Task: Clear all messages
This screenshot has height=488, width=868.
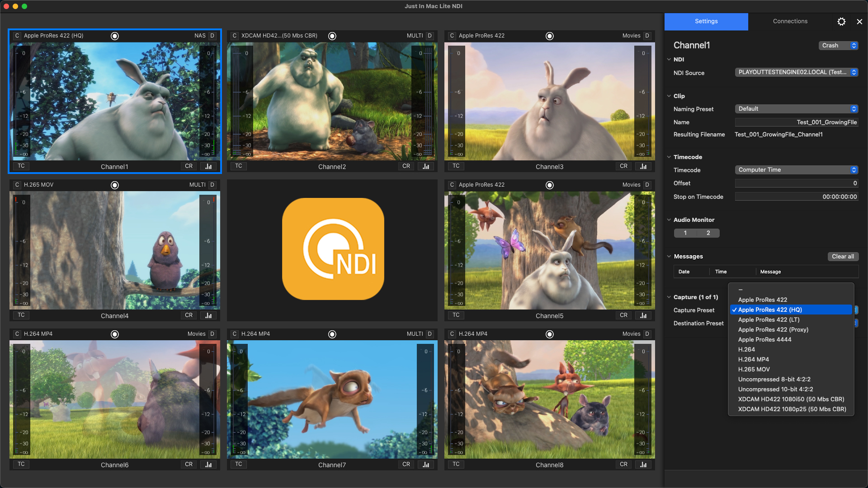Action: [843, 257]
